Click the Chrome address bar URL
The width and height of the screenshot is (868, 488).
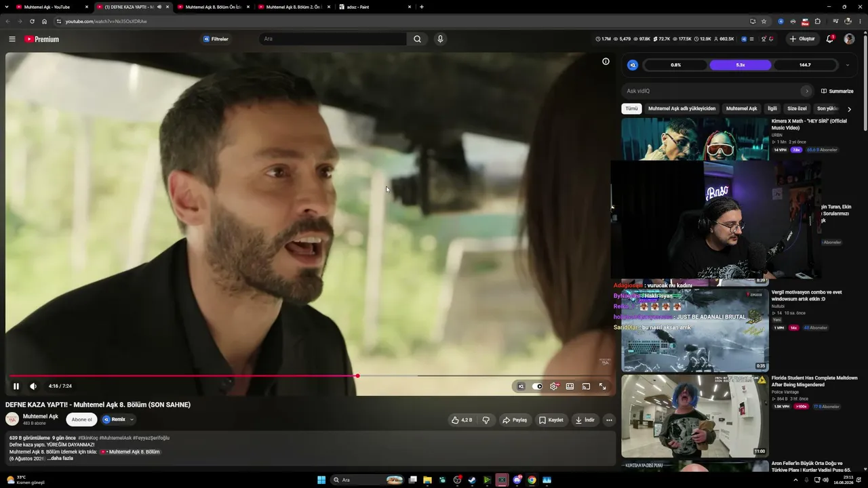pyautogui.click(x=106, y=21)
